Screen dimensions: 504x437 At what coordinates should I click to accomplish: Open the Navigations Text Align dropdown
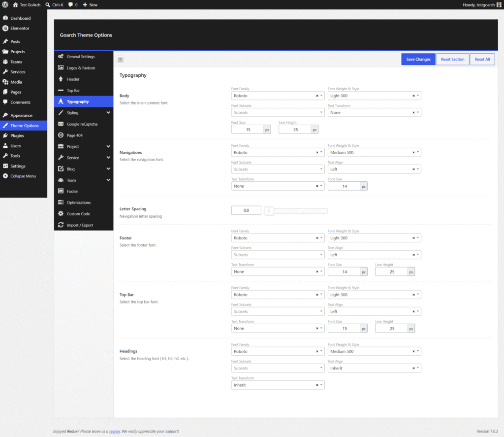374,169
